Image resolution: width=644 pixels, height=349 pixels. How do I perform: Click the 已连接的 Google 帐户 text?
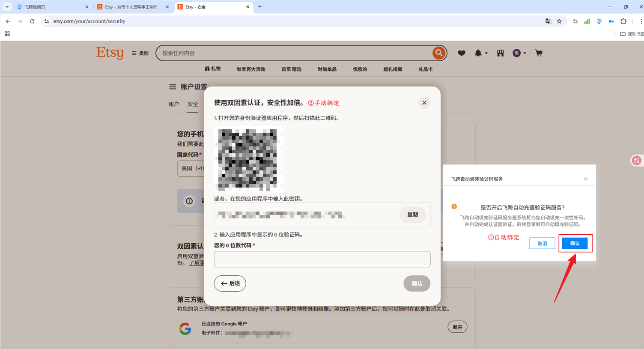tap(224, 324)
